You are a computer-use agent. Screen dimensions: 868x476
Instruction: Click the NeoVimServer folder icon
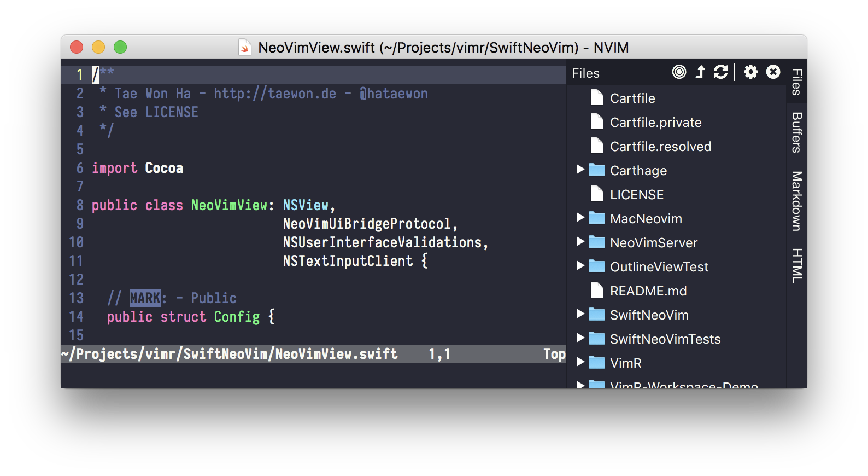click(597, 242)
